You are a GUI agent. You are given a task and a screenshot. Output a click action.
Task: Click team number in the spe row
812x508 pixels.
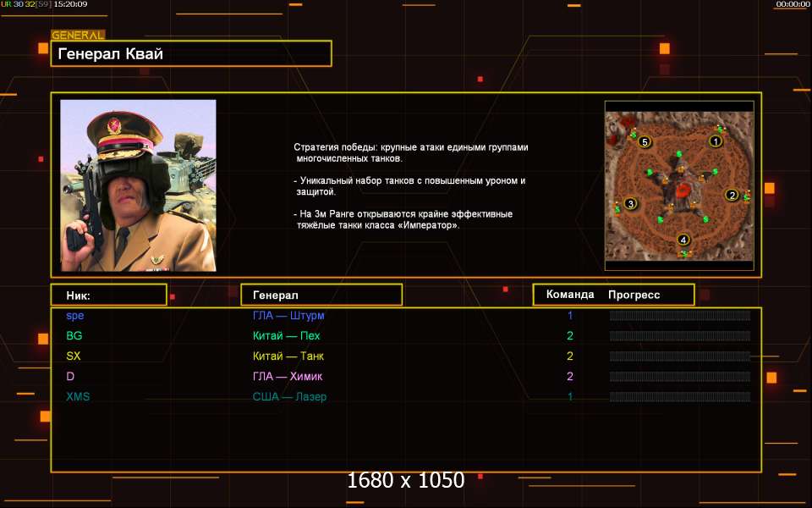click(x=569, y=316)
